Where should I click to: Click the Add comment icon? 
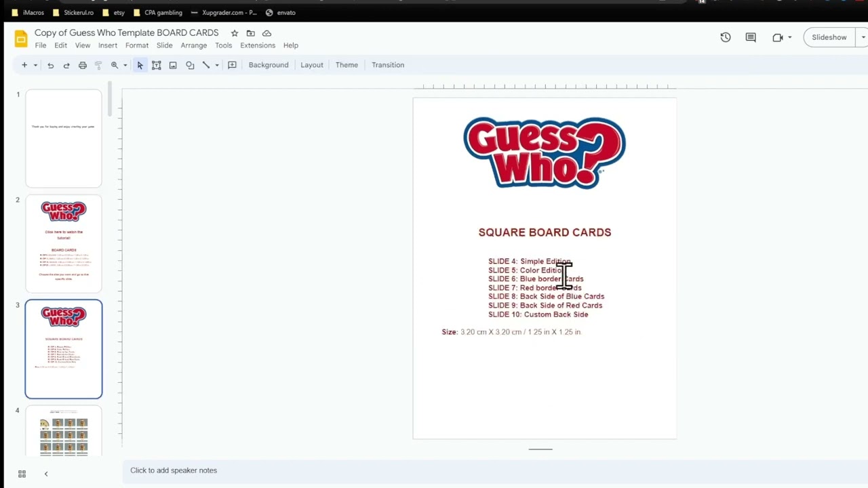pyautogui.click(x=232, y=65)
